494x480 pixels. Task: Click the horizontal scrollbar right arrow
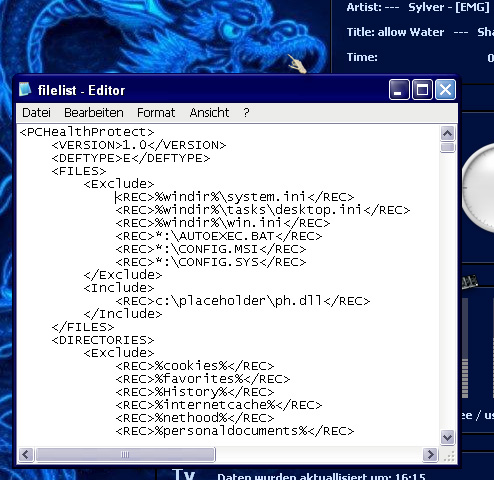[x=430, y=454]
